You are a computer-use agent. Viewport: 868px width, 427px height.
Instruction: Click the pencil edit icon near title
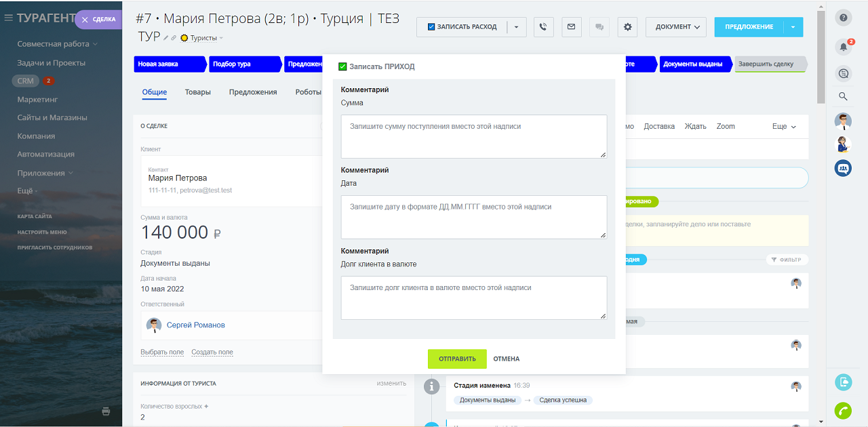point(165,38)
